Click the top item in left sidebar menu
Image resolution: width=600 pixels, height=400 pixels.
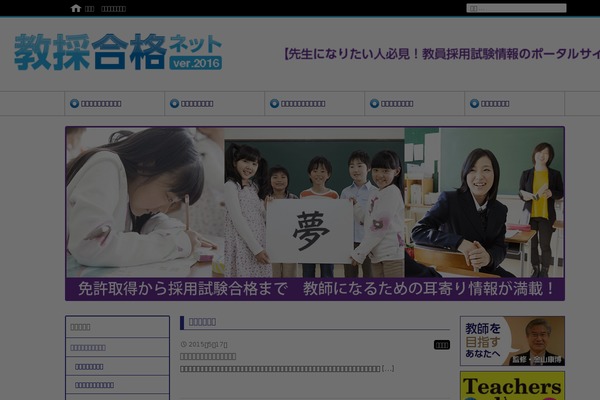117,327
